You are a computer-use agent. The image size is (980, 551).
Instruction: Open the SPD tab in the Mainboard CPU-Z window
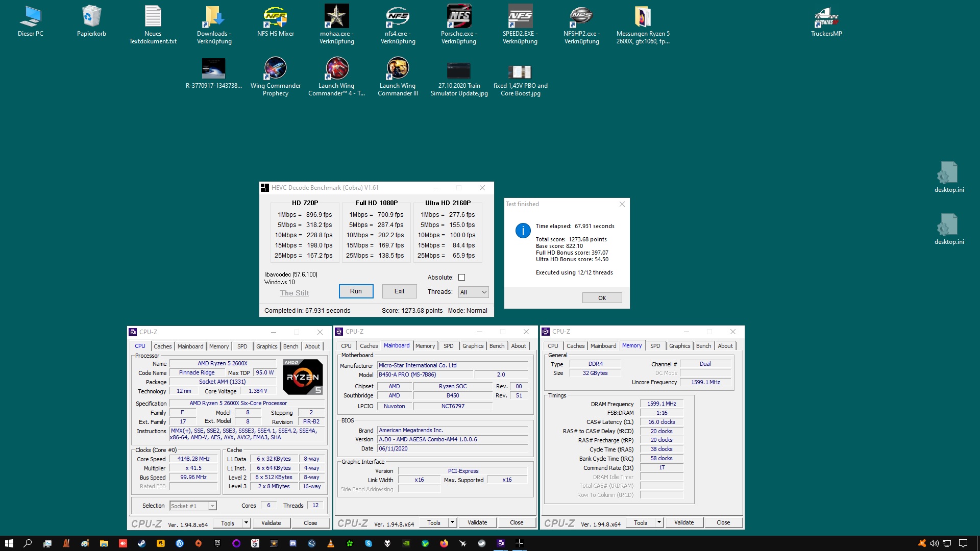tap(448, 346)
